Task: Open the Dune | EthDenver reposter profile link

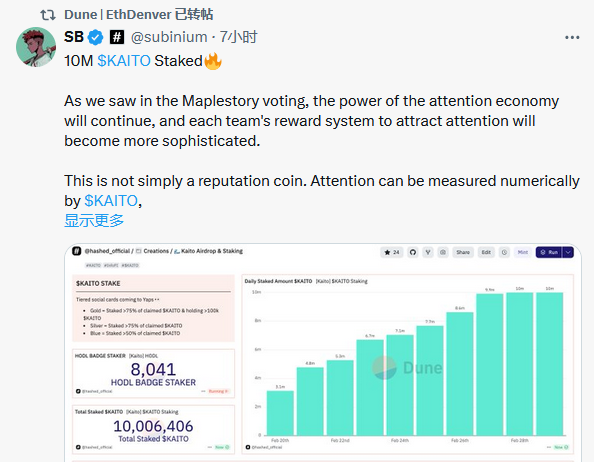Action: [x=118, y=15]
